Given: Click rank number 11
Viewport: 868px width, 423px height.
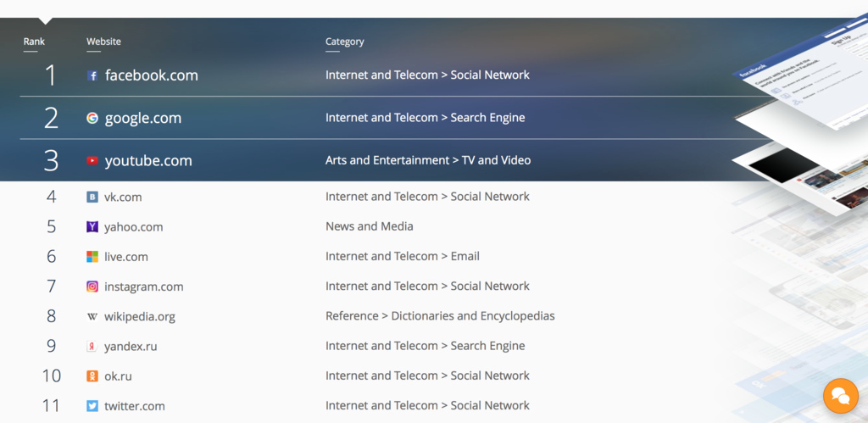Looking at the screenshot, I should pos(51,406).
